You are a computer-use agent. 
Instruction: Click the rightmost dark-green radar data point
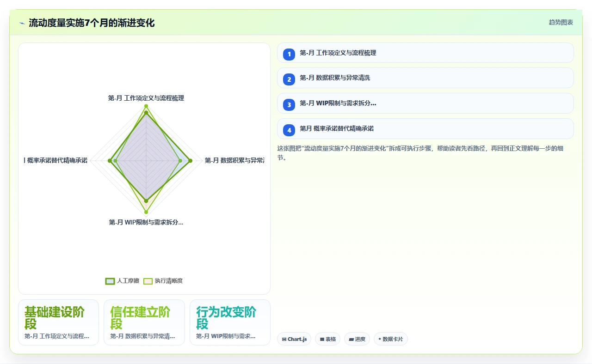pos(190,161)
